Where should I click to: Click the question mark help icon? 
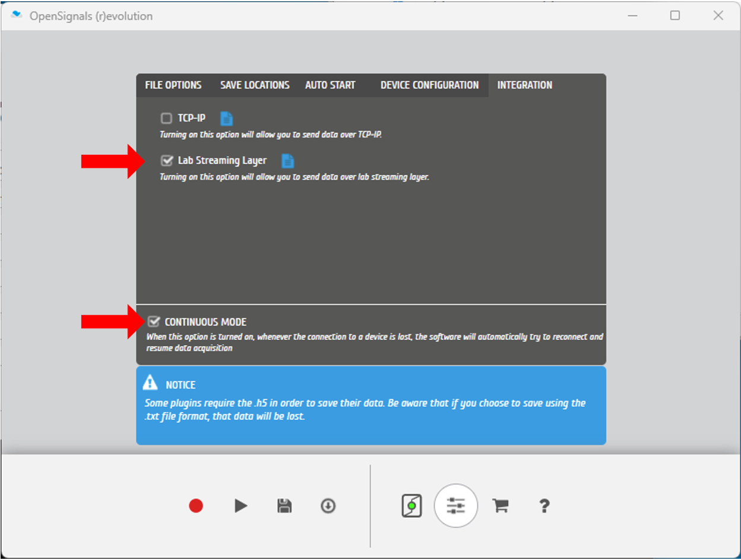(x=544, y=506)
